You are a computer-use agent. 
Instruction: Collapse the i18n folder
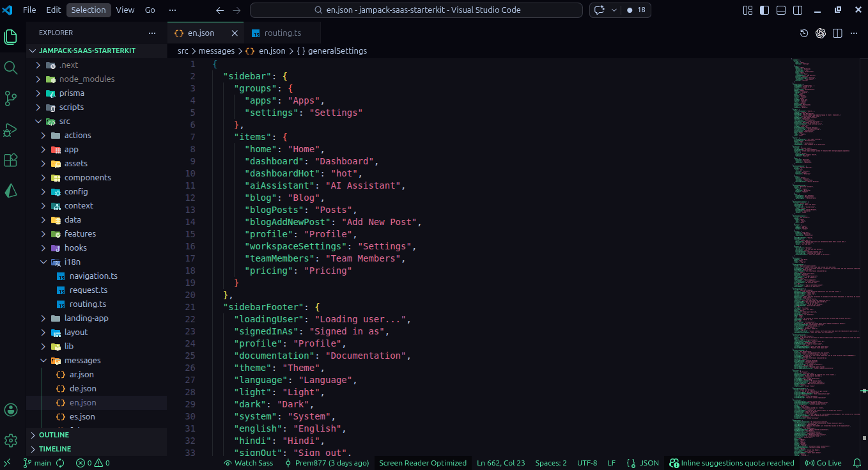(x=97, y=262)
